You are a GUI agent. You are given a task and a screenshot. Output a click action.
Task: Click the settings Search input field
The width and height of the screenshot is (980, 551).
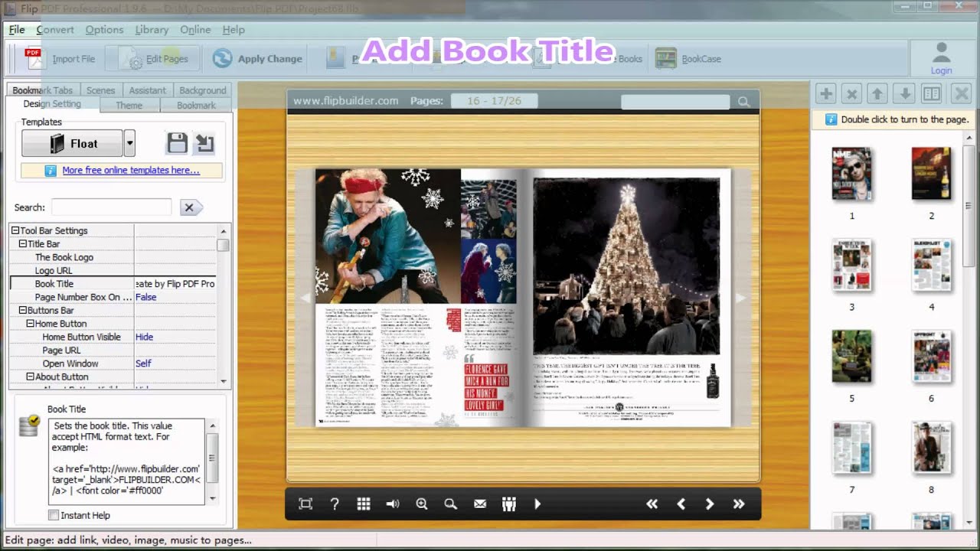click(111, 207)
